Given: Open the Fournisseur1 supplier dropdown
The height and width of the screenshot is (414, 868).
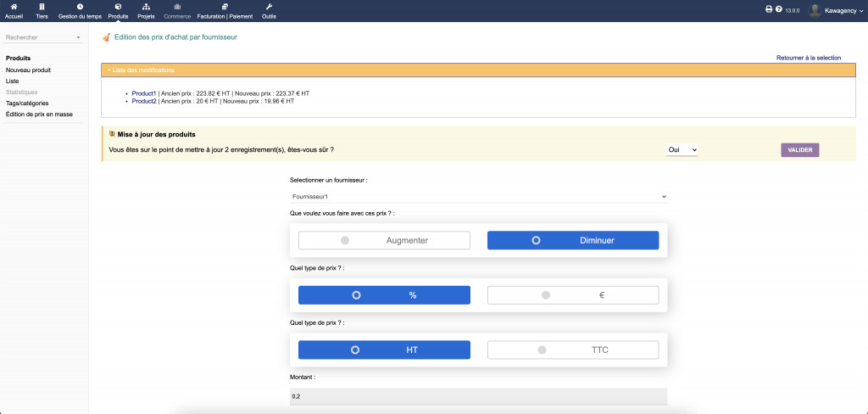Looking at the screenshot, I should click(x=478, y=197).
